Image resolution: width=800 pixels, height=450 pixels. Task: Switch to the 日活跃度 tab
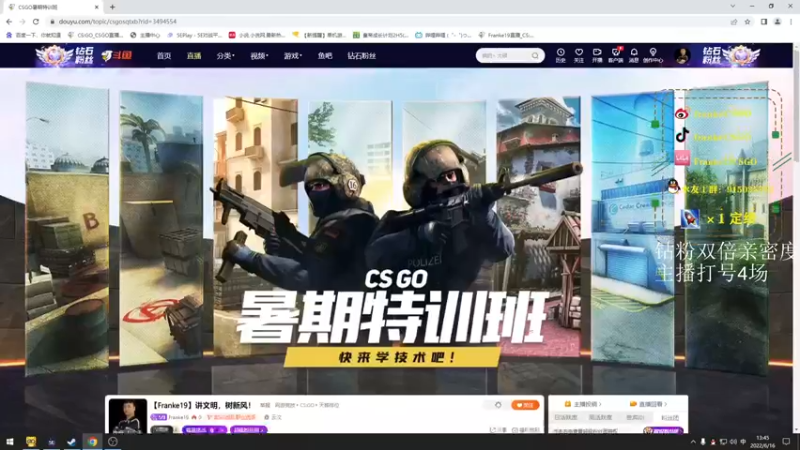pyautogui.click(x=566, y=417)
